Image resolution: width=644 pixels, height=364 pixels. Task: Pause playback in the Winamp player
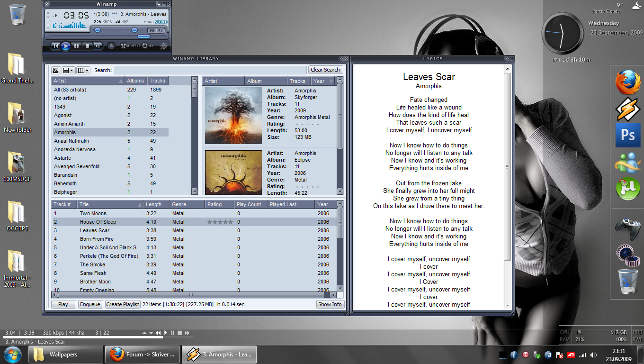[x=76, y=46]
